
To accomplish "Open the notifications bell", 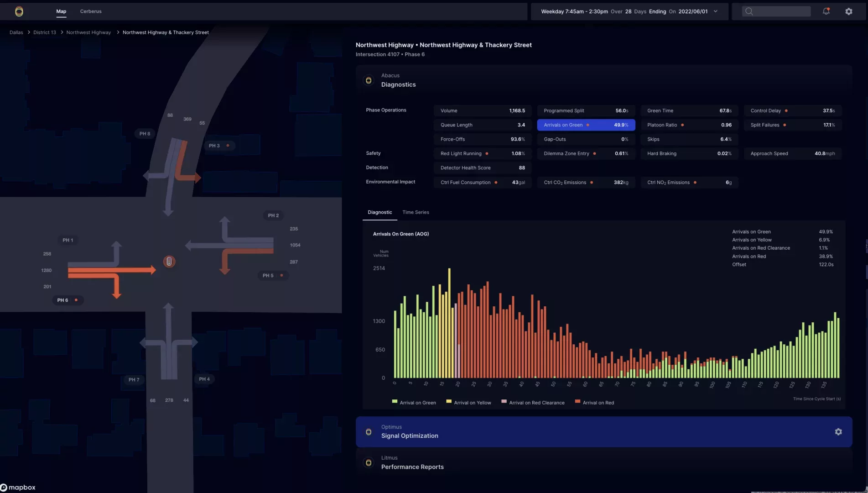I will pyautogui.click(x=826, y=11).
